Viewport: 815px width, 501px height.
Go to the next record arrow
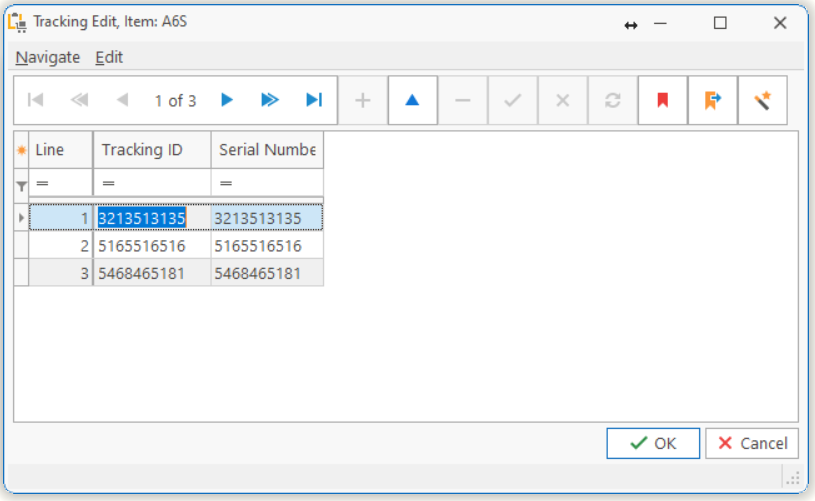[x=227, y=100]
